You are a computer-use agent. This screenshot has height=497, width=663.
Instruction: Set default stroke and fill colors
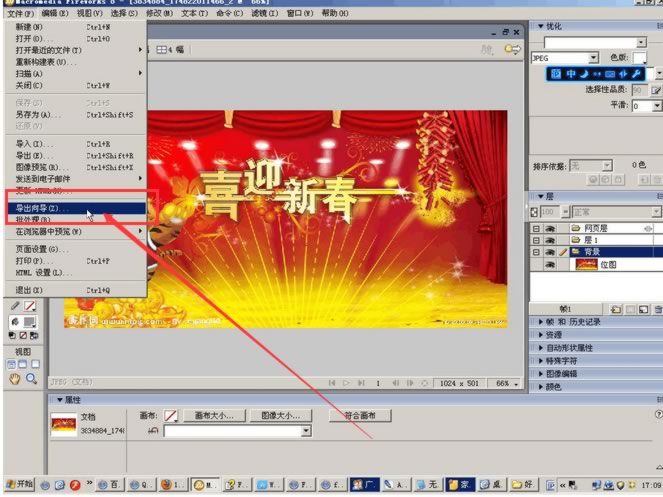point(12,336)
